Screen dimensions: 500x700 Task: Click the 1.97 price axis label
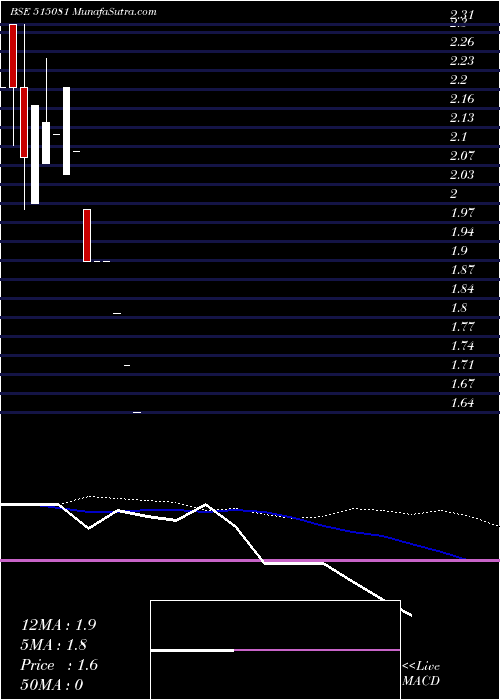462,212
